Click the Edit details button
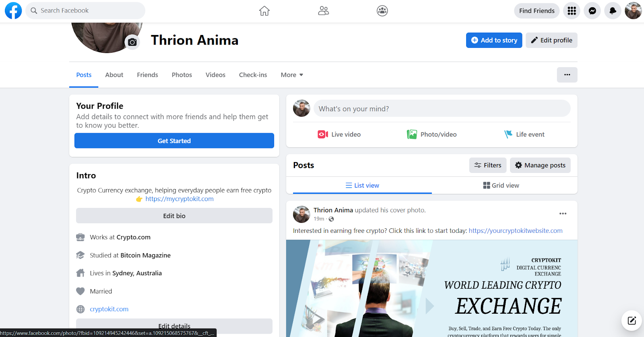Viewport: 644px width, 337px height. [x=174, y=326]
